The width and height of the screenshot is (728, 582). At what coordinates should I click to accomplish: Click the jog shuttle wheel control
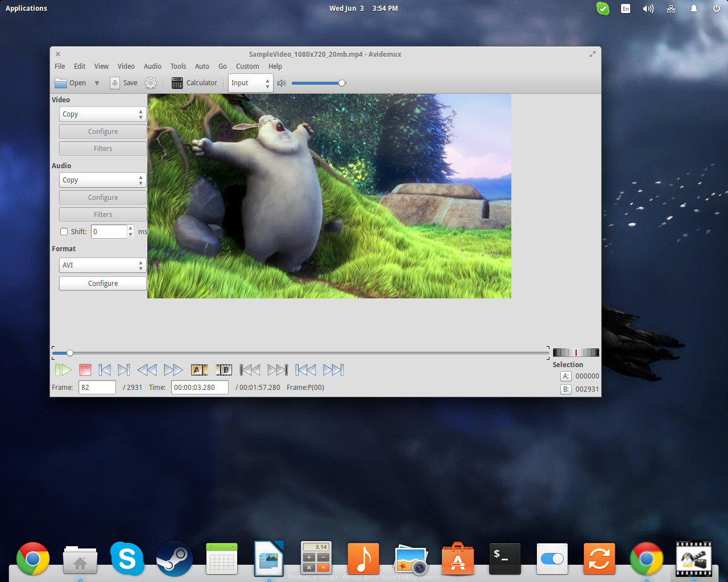pos(576,352)
